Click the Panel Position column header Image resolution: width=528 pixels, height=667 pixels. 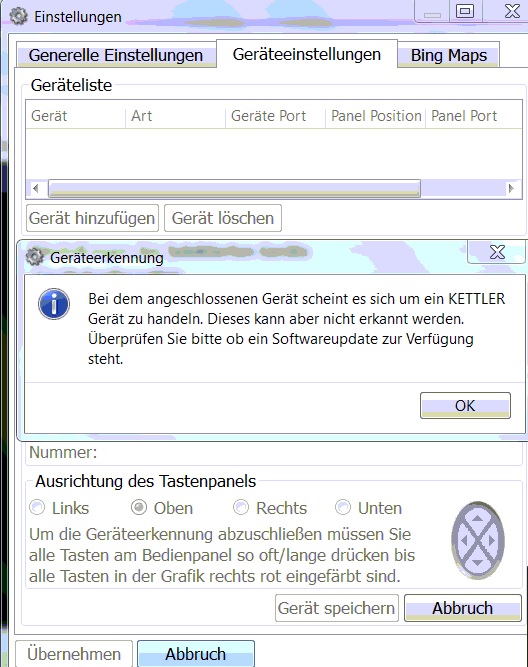(x=376, y=116)
